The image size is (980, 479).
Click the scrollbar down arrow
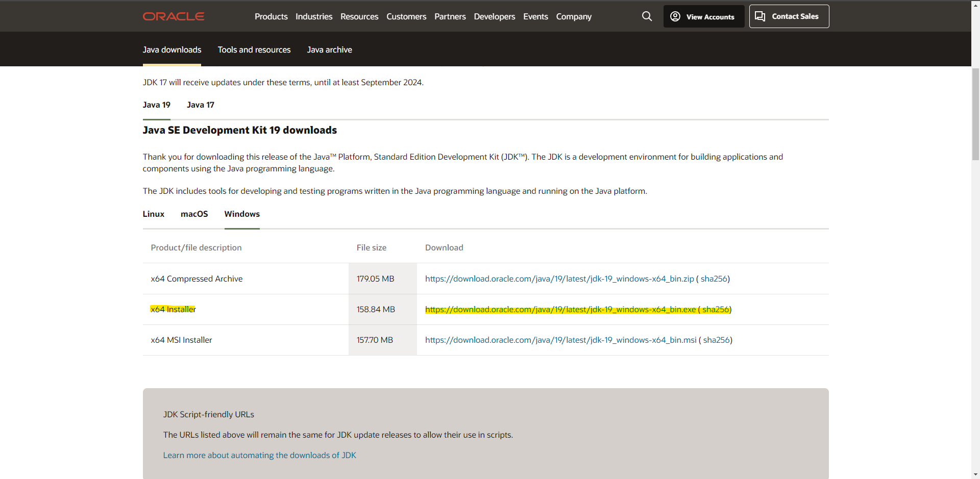click(975, 474)
